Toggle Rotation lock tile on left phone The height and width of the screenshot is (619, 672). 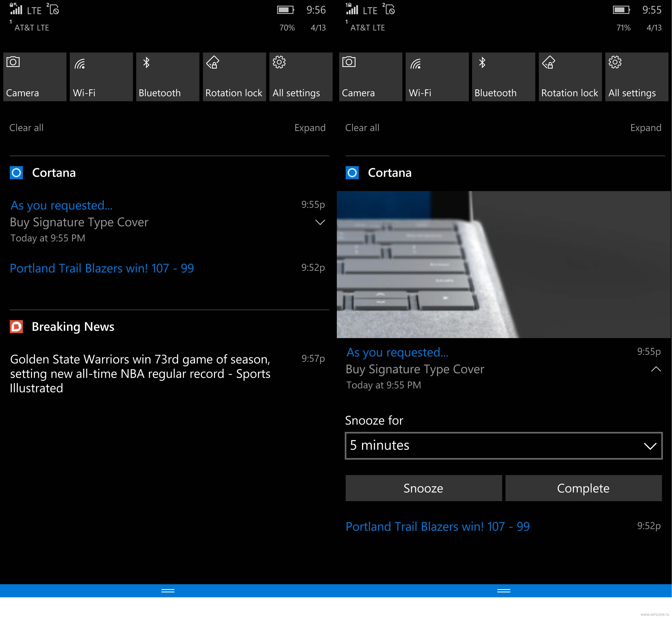[x=234, y=77]
